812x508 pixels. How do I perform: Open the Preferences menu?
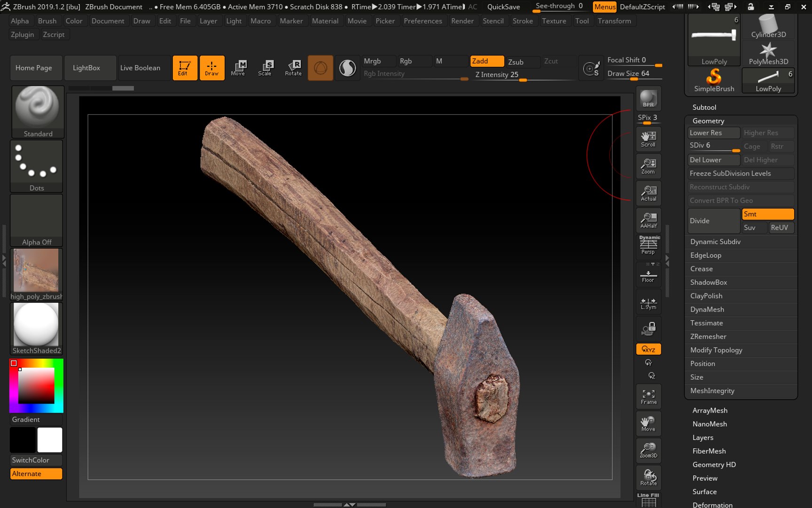(423, 21)
